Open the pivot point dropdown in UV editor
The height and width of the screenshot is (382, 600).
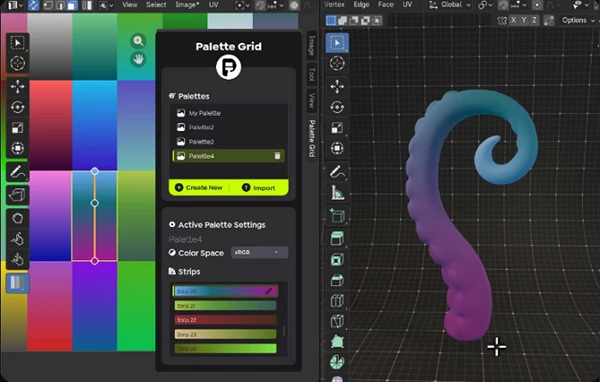pos(243,5)
